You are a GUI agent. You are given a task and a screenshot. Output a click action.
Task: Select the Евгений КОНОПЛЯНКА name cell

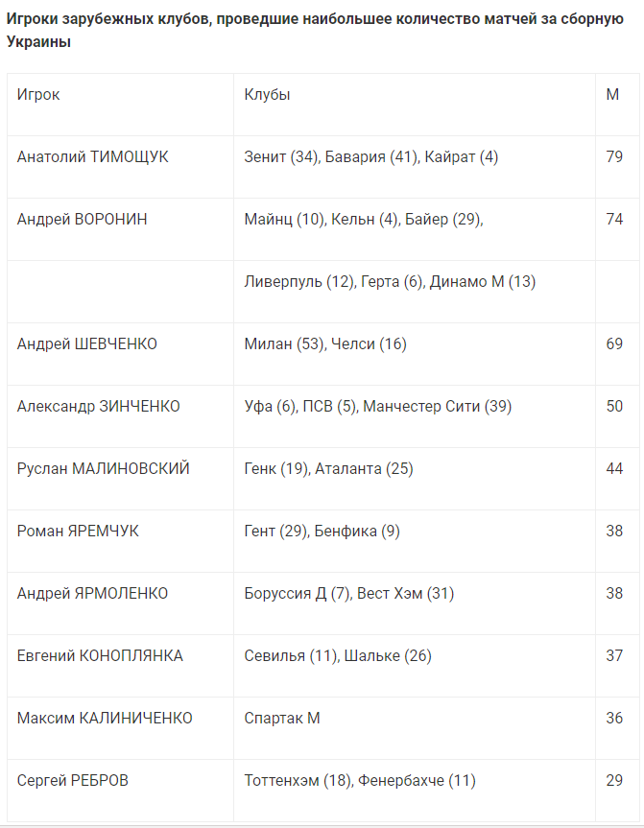(x=100, y=656)
